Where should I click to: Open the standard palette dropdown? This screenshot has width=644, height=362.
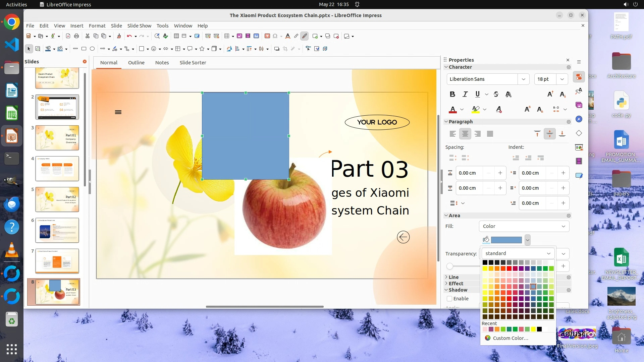518,253
